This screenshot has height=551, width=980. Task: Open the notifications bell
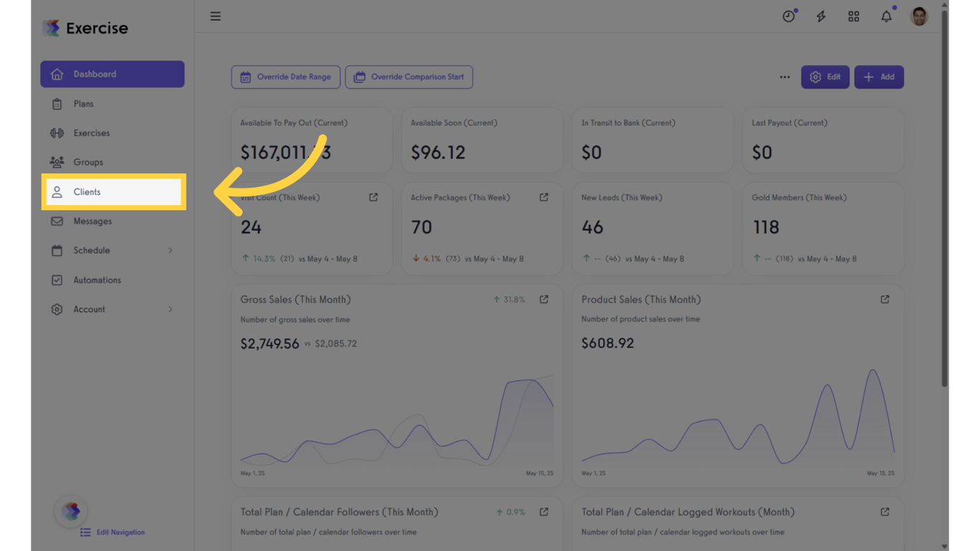pyautogui.click(x=886, y=16)
